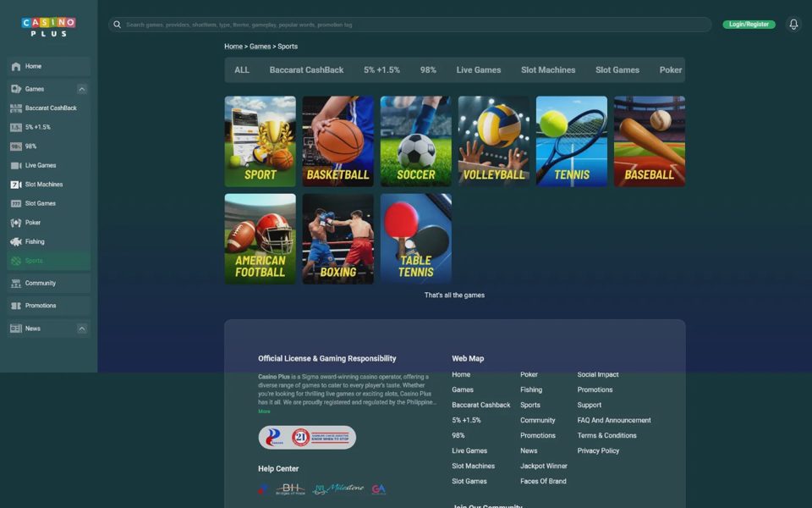This screenshot has height=508, width=812.
Task: Click the search magnifier icon
Action: pos(117,25)
